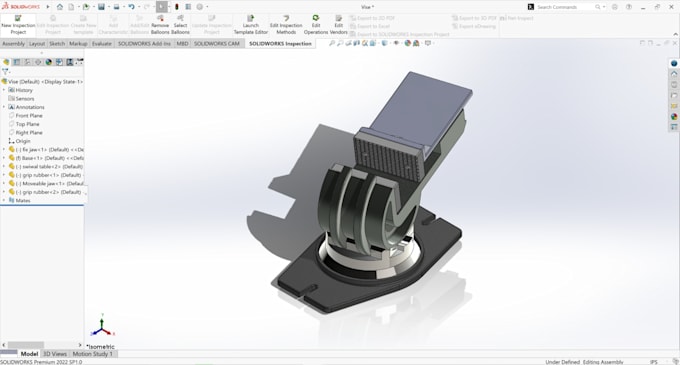Open the PropertyManager tab icon
Viewport: 680px width, 365px height.
[x=16, y=62]
